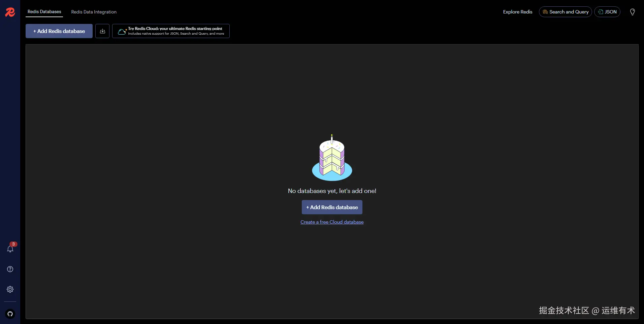Image resolution: width=644 pixels, height=324 pixels.
Task: Click the empty state message text
Action: pyautogui.click(x=332, y=191)
